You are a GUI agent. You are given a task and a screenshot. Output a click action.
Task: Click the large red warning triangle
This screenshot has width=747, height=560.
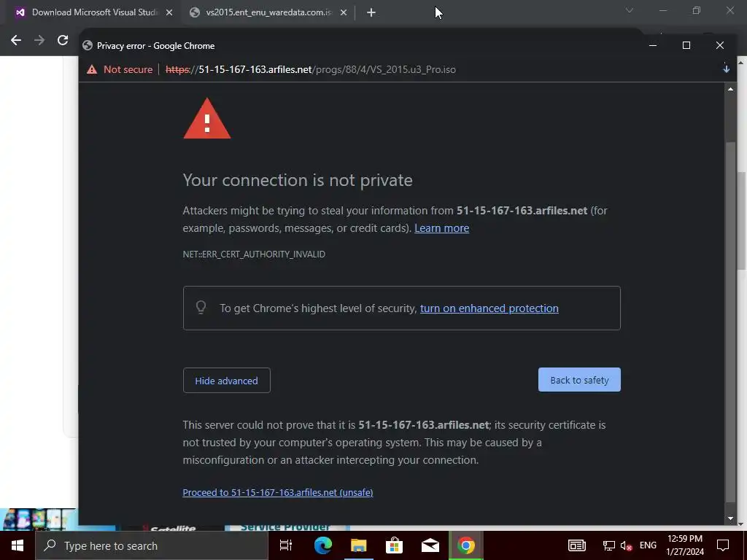pos(206,119)
